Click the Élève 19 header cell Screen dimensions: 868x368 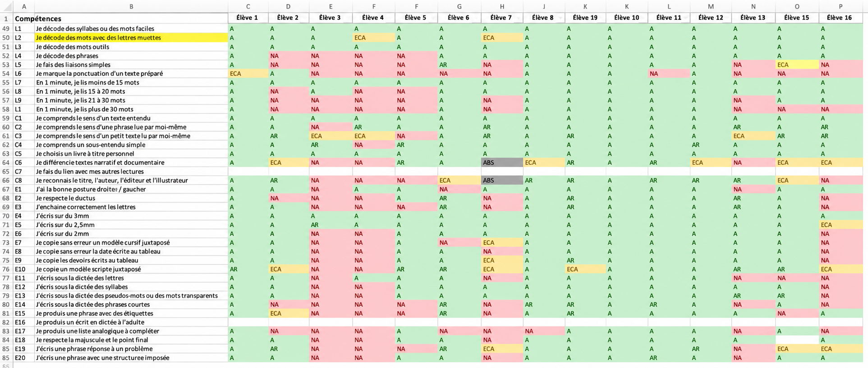coord(585,18)
